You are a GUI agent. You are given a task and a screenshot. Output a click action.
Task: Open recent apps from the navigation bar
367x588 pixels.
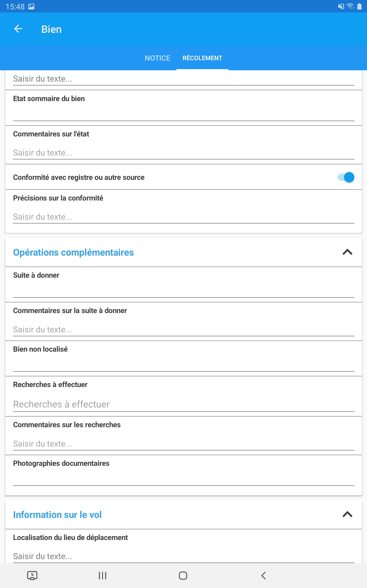coord(102,575)
